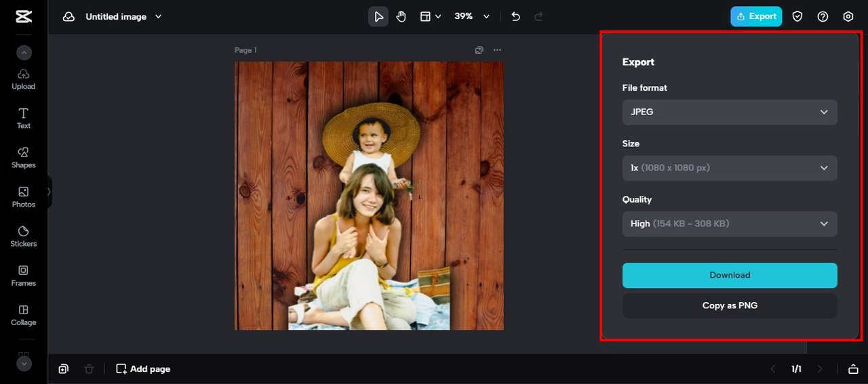The width and height of the screenshot is (868, 384).
Task: Expand the File format JPEG dropdown
Action: point(730,112)
